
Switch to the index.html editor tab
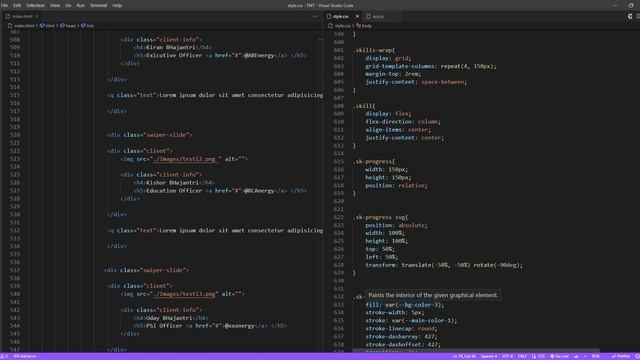(22, 16)
